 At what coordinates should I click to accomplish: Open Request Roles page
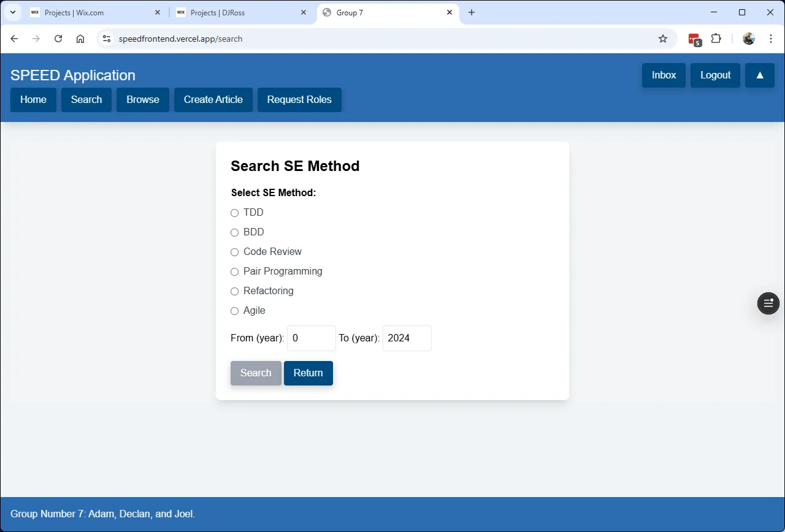coord(299,100)
